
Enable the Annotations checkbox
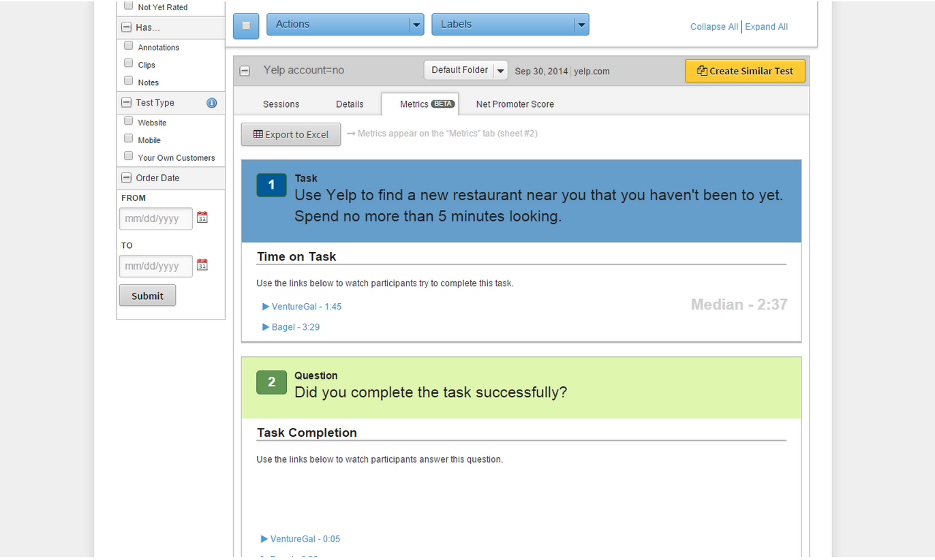pos(128,46)
